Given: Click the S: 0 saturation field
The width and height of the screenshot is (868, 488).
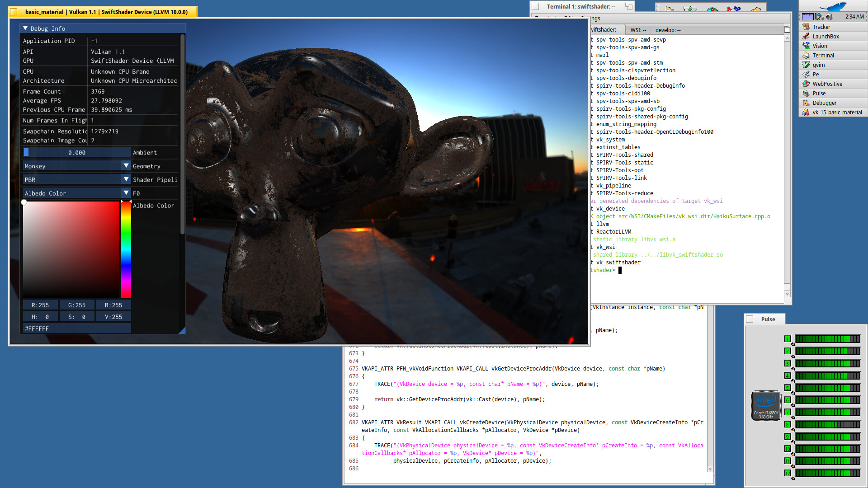Looking at the screenshot, I should [x=77, y=317].
